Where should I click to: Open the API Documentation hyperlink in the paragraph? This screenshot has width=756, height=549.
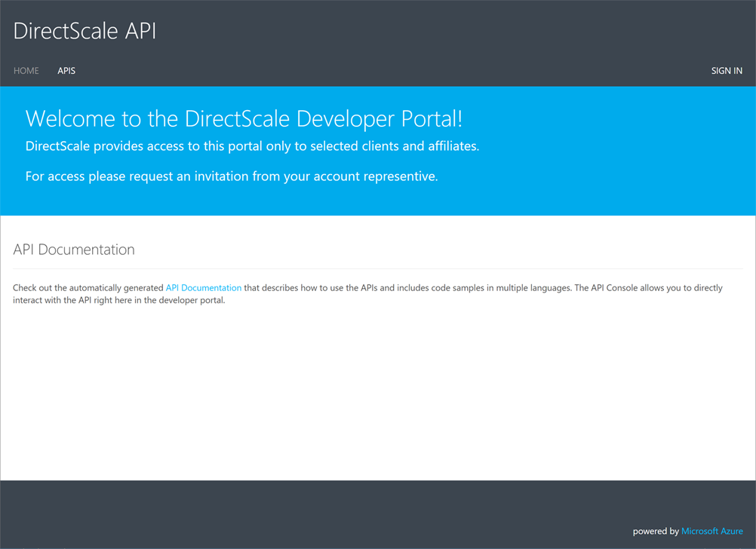tap(203, 288)
